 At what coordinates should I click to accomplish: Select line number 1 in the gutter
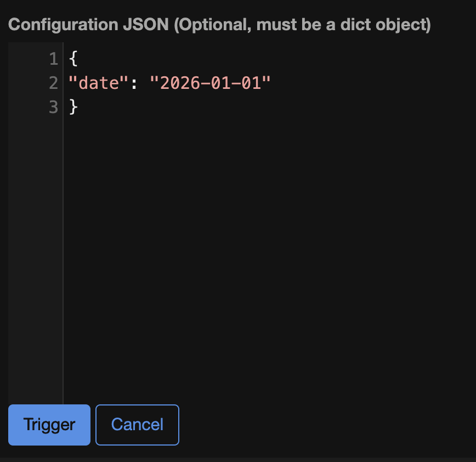tap(53, 59)
